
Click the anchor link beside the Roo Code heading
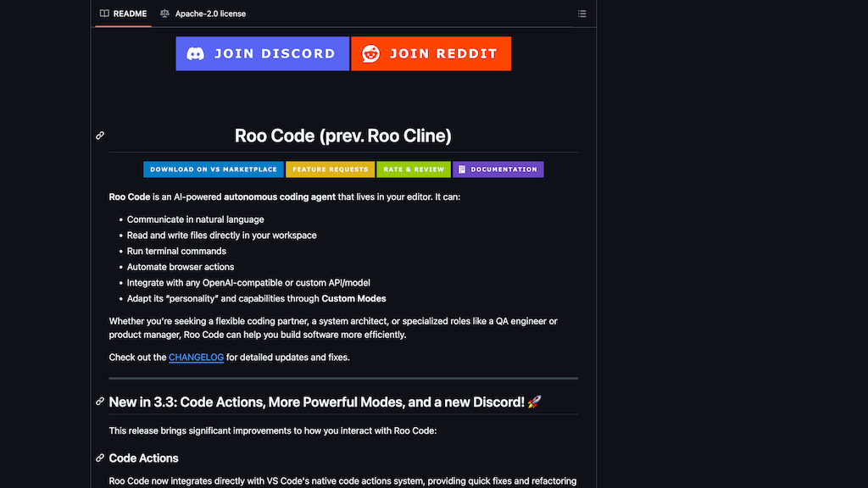[100, 136]
